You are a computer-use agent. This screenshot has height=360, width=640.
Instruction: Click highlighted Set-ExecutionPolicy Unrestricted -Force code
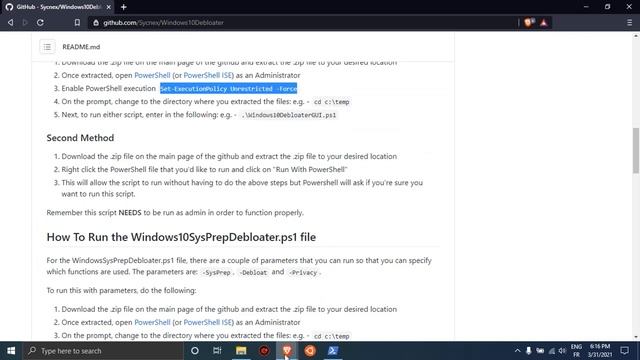(229, 89)
